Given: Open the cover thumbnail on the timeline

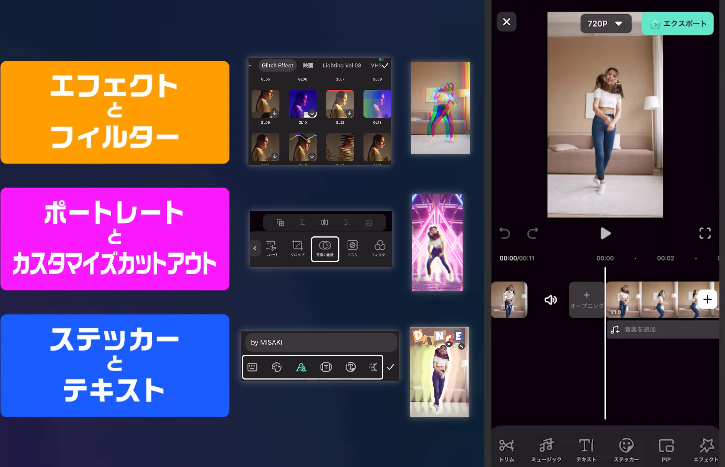Looking at the screenshot, I should pyautogui.click(x=509, y=300).
